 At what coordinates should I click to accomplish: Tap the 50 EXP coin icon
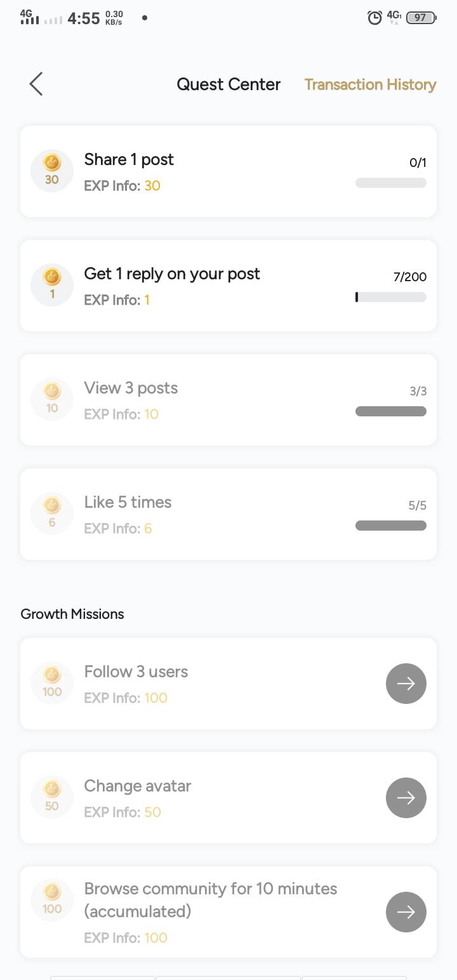coord(52,797)
